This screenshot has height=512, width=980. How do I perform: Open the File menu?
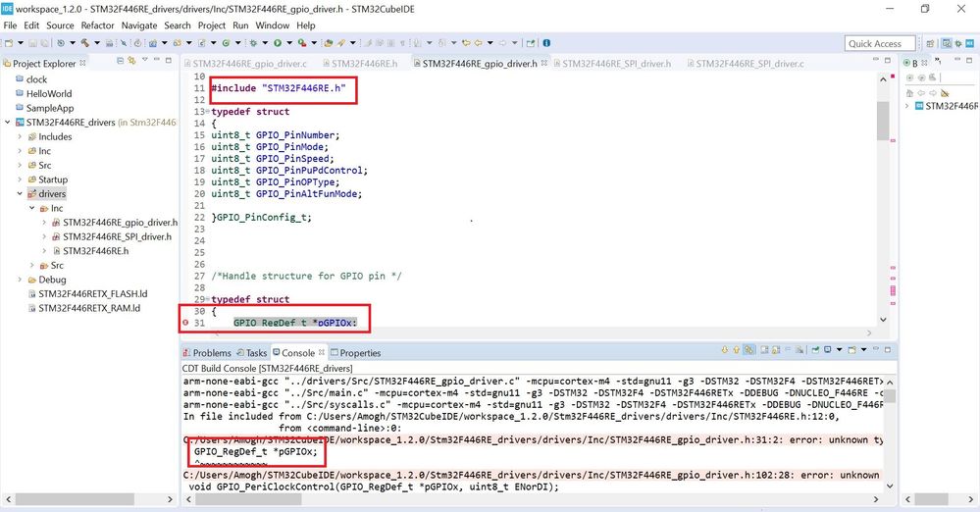[x=10, y=26]
